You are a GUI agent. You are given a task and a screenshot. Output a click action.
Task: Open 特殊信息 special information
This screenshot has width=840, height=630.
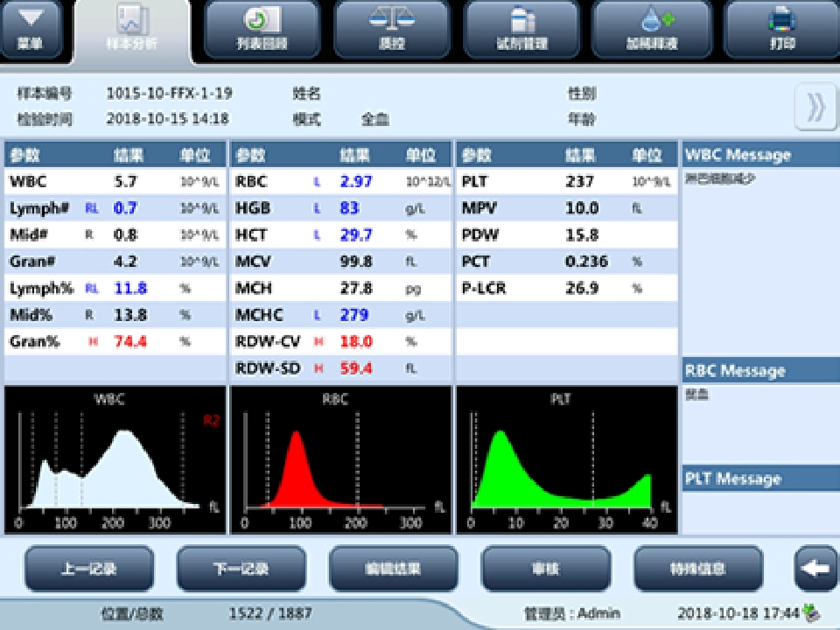(x=698, y=569)
